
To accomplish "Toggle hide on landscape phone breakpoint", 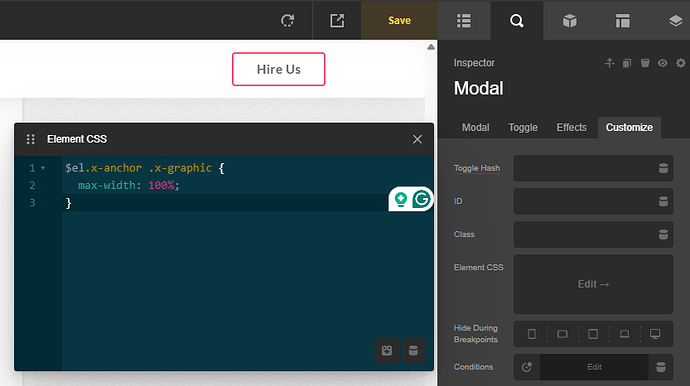I will 562,334.
